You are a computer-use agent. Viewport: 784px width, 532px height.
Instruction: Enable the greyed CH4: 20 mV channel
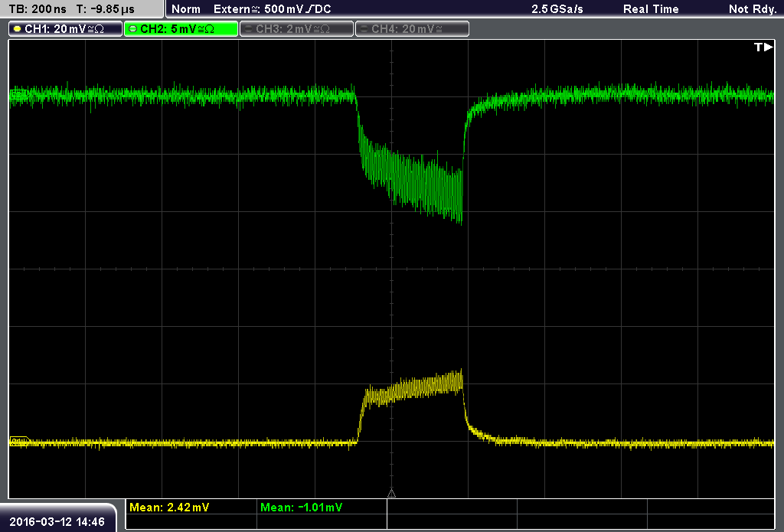click(412, 29)
